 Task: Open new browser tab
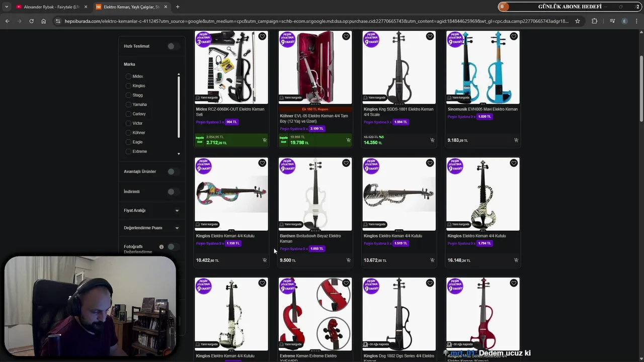click(178, 7)
